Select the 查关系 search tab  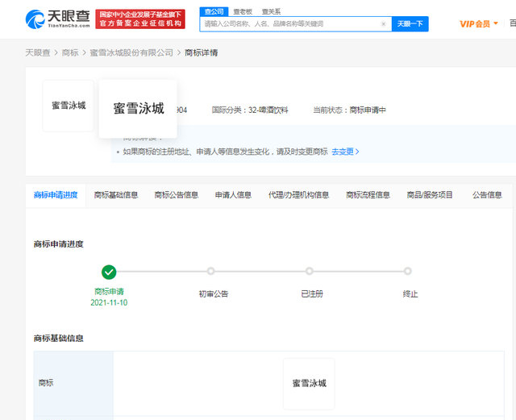click(271, 12)
